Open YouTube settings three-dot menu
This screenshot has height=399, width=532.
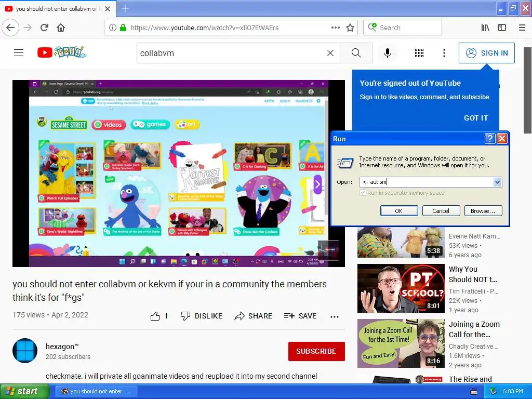444,53
